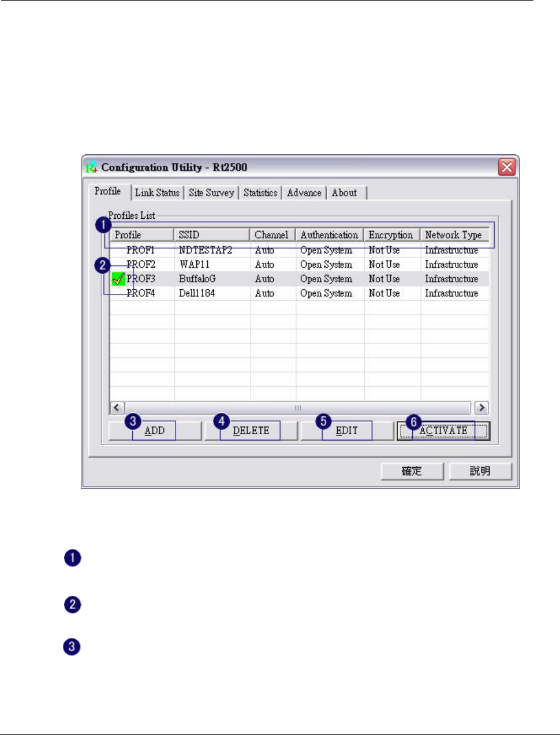
Task: Select the PROF3 profile row
Action: point(300,279)
